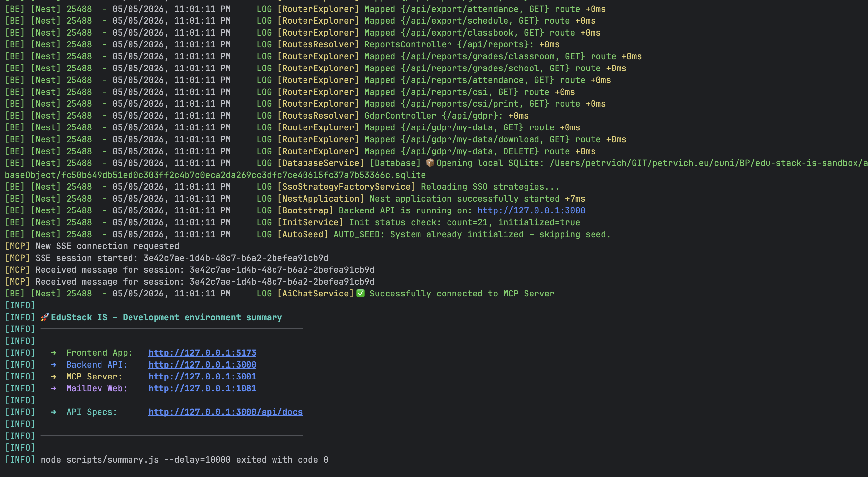
Task: Click 'Reloading SSO strategies...' message
Action: coord(490,187)
